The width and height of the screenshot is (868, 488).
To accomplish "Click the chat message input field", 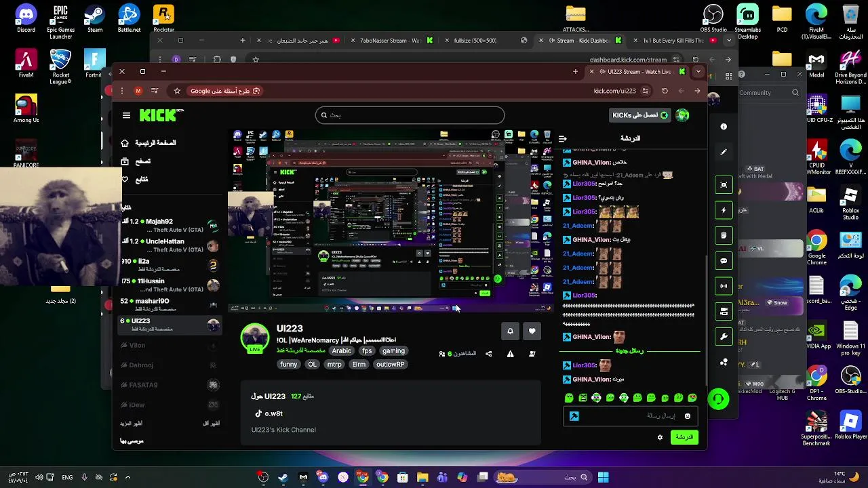I will pyautogui.click(x=631, y=416).
